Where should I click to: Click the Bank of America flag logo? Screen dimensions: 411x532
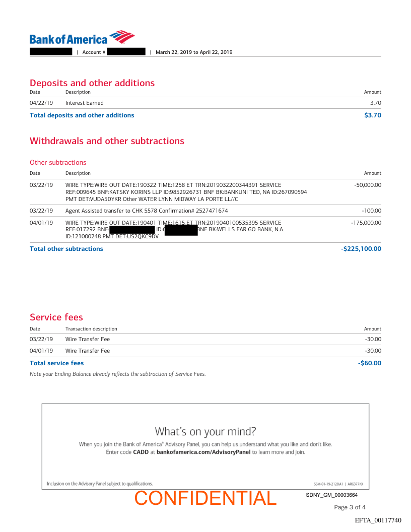[122, 37]
